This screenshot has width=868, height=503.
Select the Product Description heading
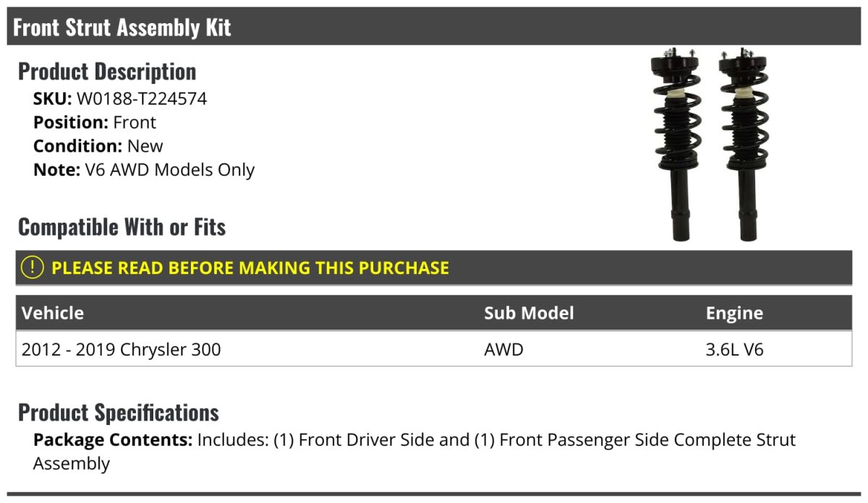(x=107, y=72)
